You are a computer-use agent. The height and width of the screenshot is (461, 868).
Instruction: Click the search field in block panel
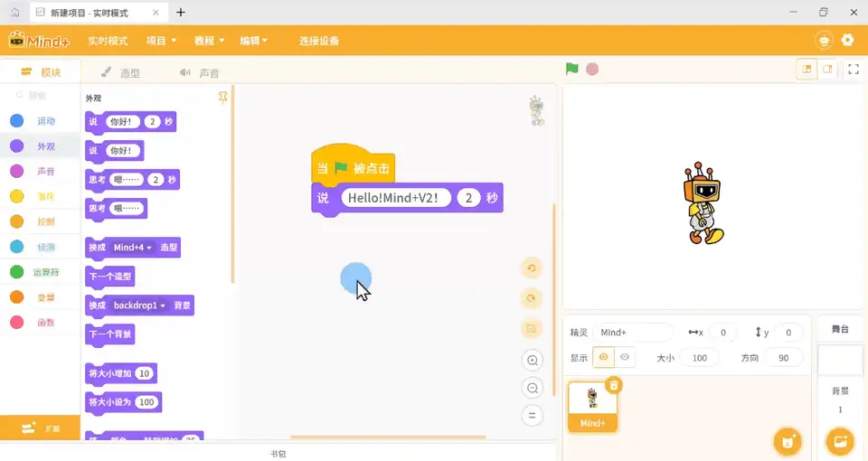[x=40, y=96]
